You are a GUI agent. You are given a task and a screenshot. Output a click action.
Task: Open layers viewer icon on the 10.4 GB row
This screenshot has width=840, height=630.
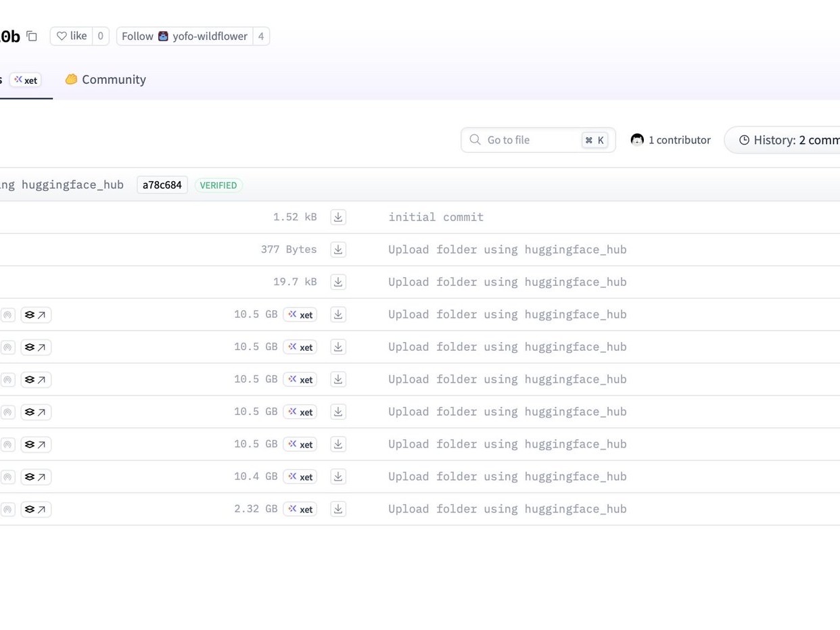coord(36,477)
